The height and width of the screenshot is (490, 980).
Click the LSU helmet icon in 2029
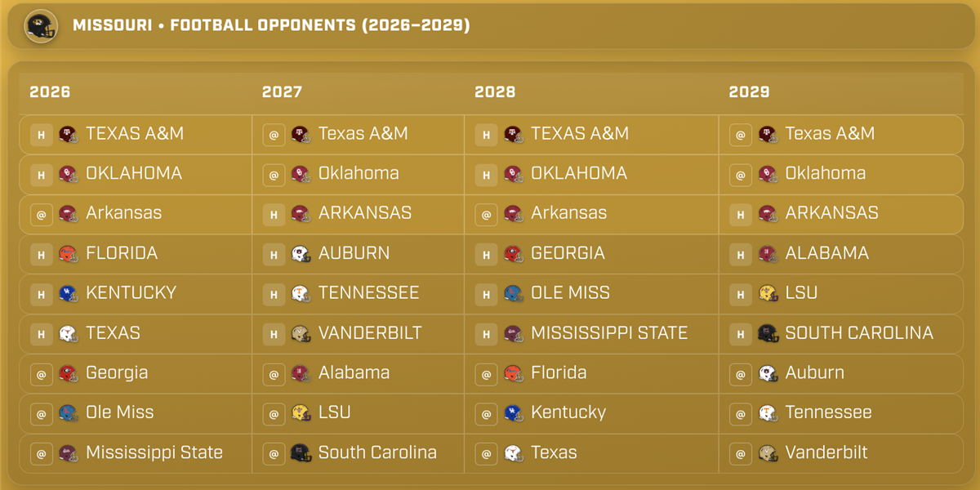[768, 294]
